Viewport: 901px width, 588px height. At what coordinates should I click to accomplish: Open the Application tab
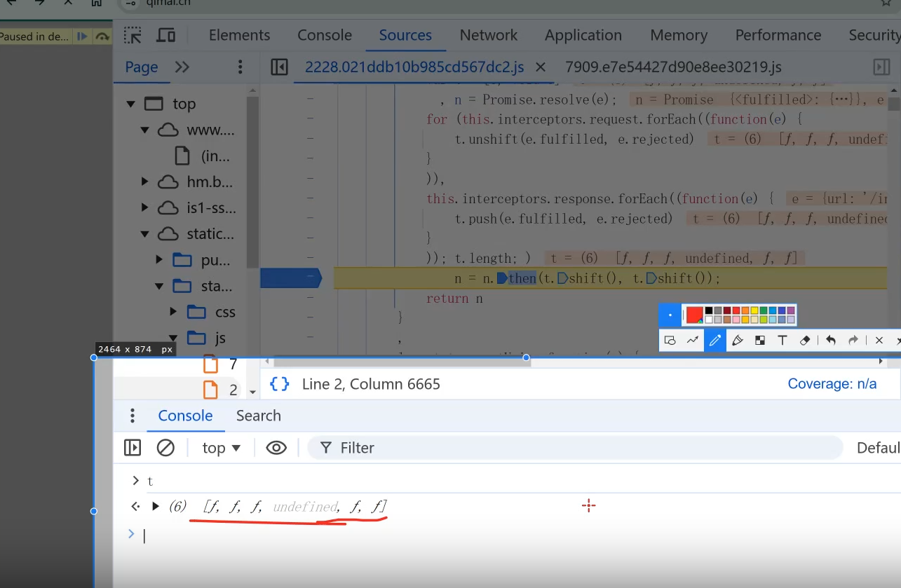coord(583,35)
